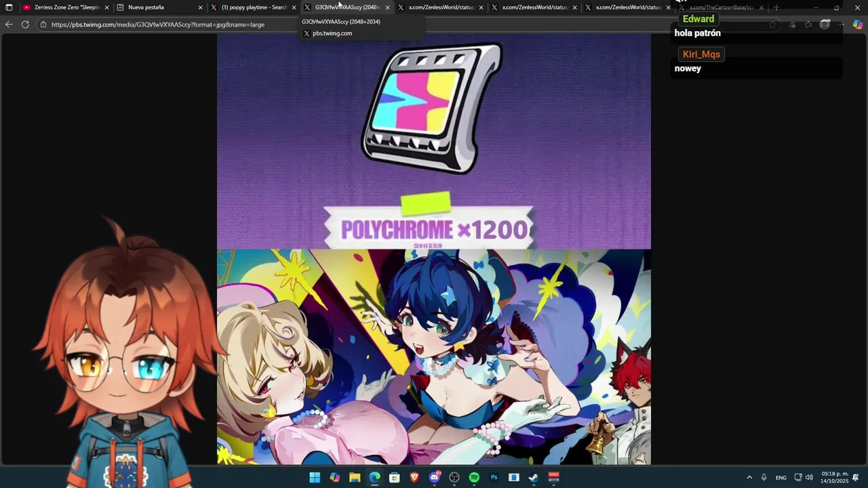868x488 pixels.
Task: Open Brave browser from the taskbar
Action: pyautogui.click(x=414, y=478)
